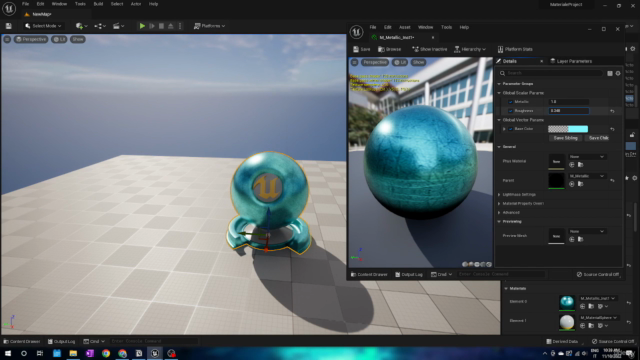This screenshot has width=640, height=360.
Task: Open the cinematics clapperboard dropdown
Action: click(118, 26)
